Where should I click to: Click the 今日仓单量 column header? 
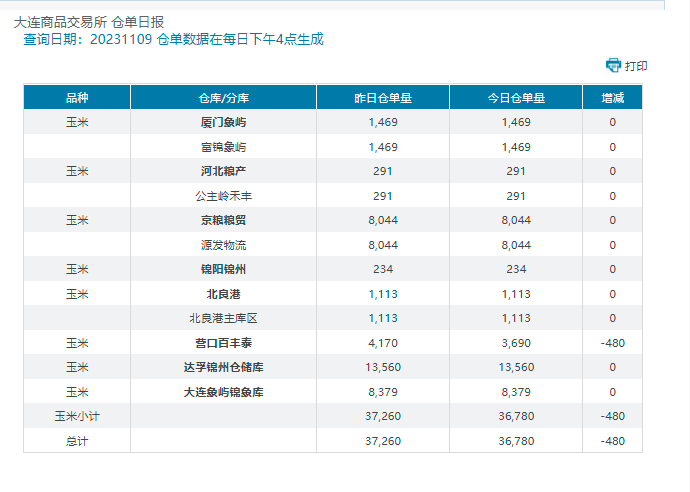tap(516, 98)
